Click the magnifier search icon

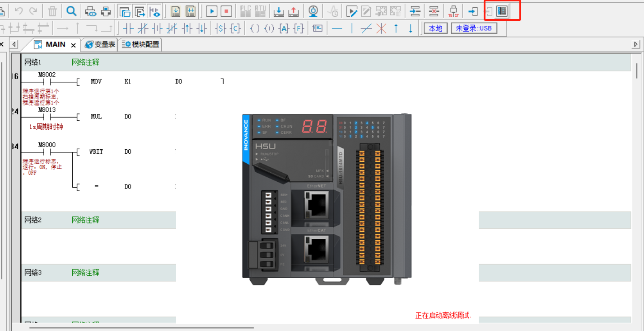point(71,11)
